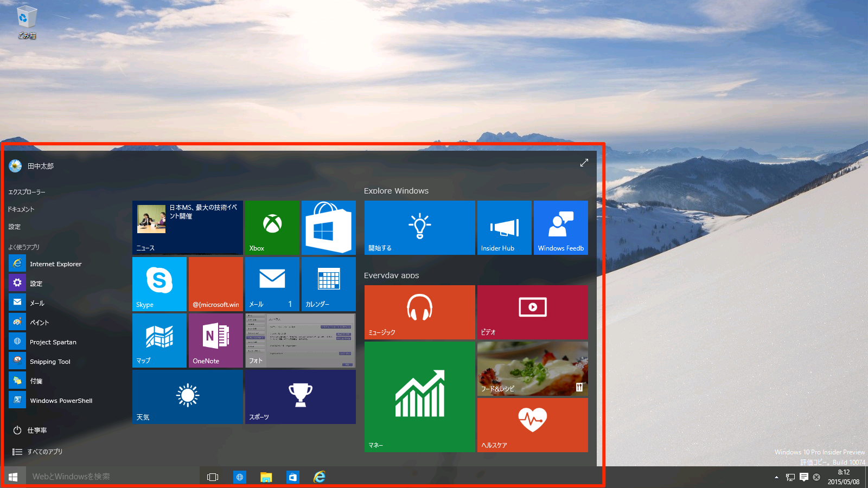Open the @{microsoft.win orange tile
The height and width of the screenshot is (488, 868).
coord(216,284)
